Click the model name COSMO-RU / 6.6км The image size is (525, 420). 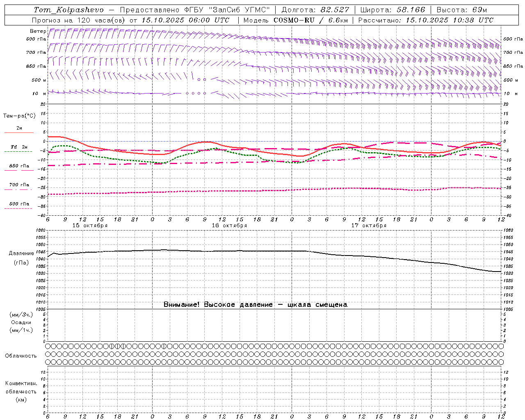tap(310, 20)
